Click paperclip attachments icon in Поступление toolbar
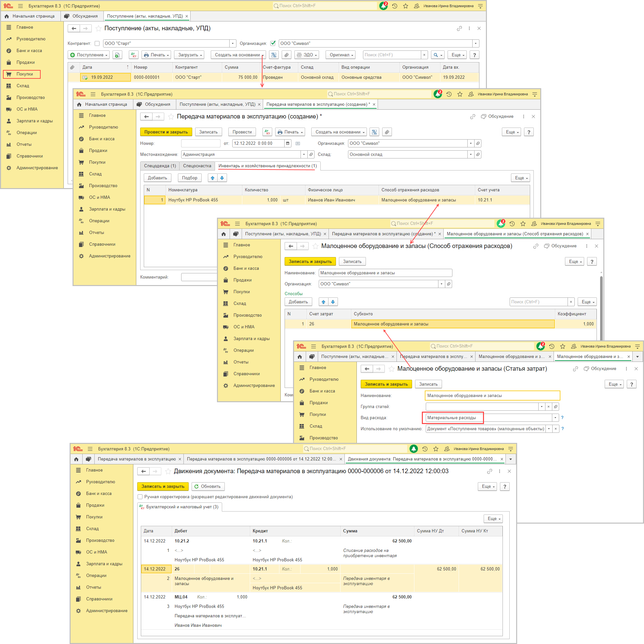Screen dimensions: 644x644 287,55
